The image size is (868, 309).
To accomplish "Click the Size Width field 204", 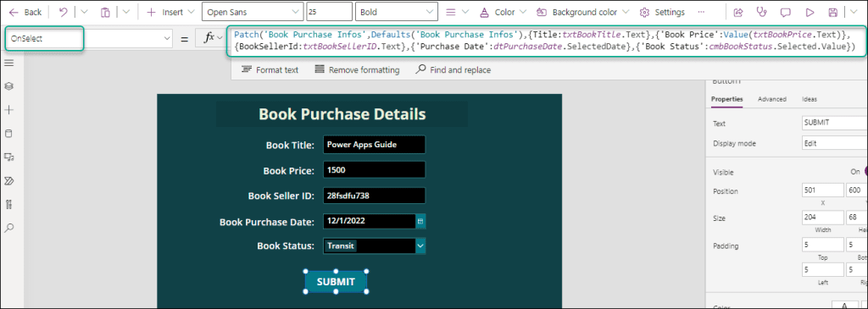I will [822, 218].
